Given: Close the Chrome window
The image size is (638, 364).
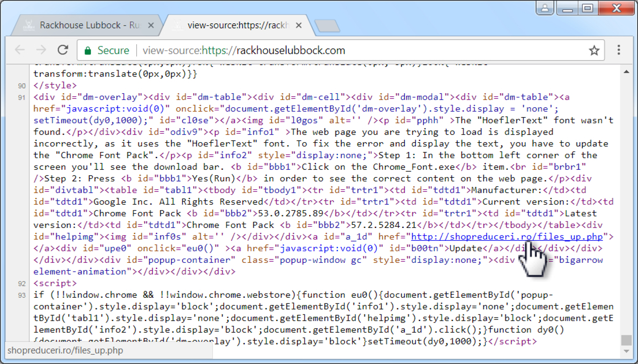Looking at the screenshot, I should [x=616, y=8].
